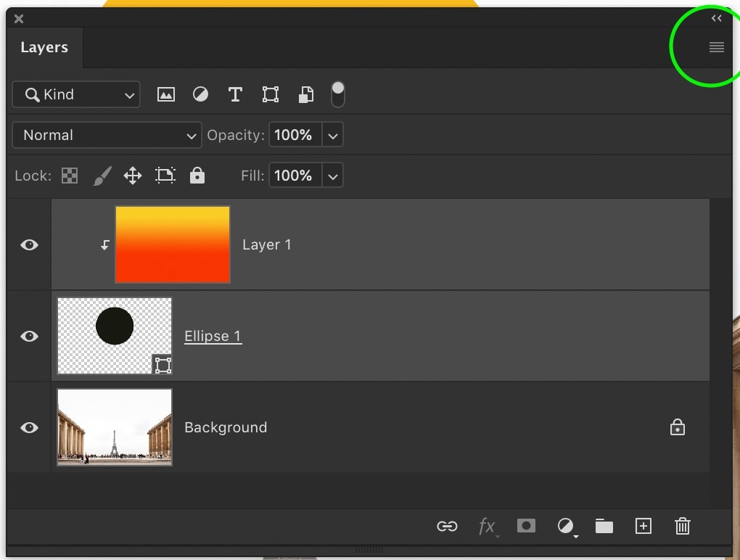Click Background layer lock icon
Viewport: 740px width, 560px height.
(x=677, y=427)
